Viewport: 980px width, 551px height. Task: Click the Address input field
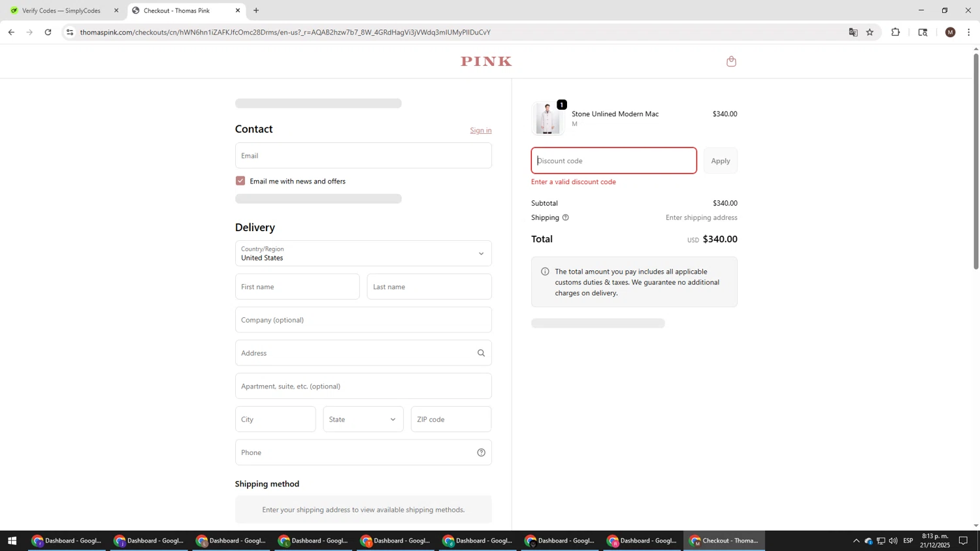pos(363,353)
